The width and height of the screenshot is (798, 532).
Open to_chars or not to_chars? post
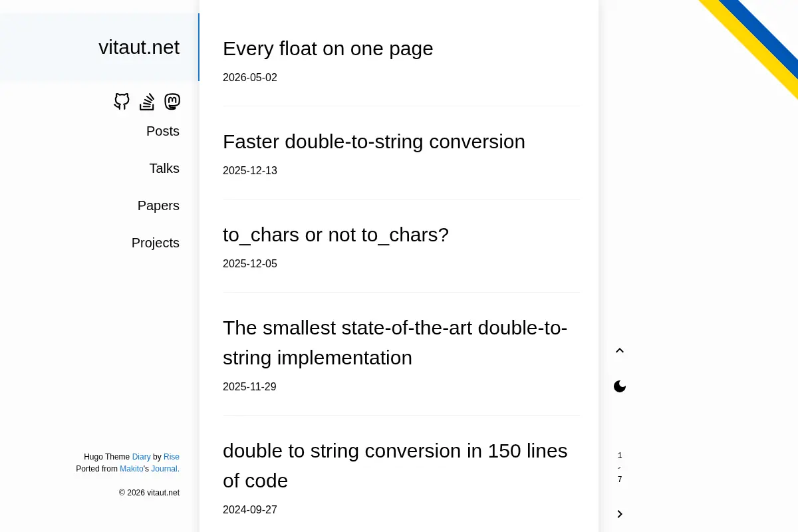click(336, 235)
